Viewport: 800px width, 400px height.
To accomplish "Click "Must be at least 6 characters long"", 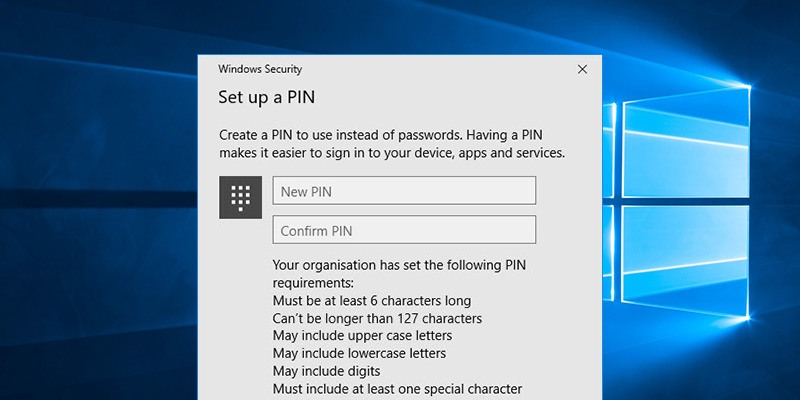I will tap(371, 300).
